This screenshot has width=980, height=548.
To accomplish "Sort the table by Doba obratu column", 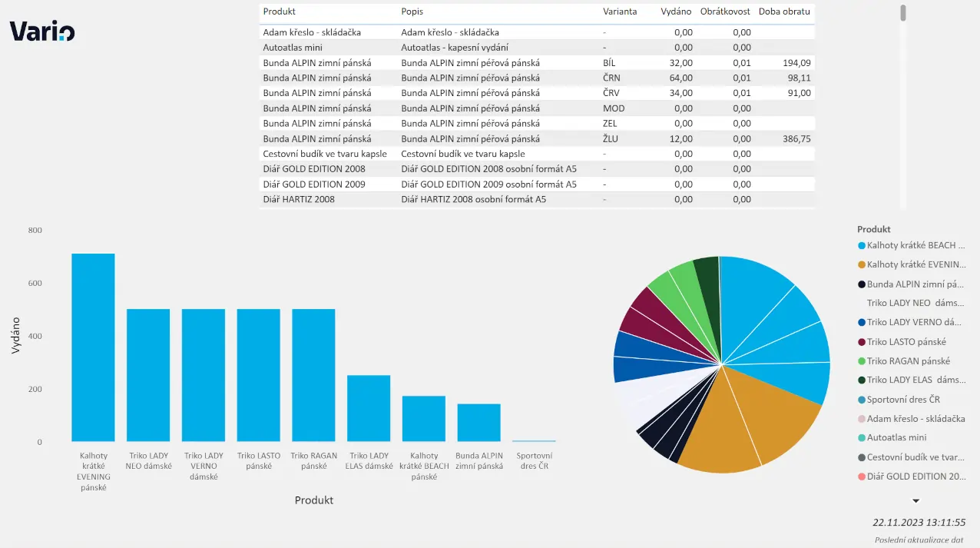I will pos(784,12).
